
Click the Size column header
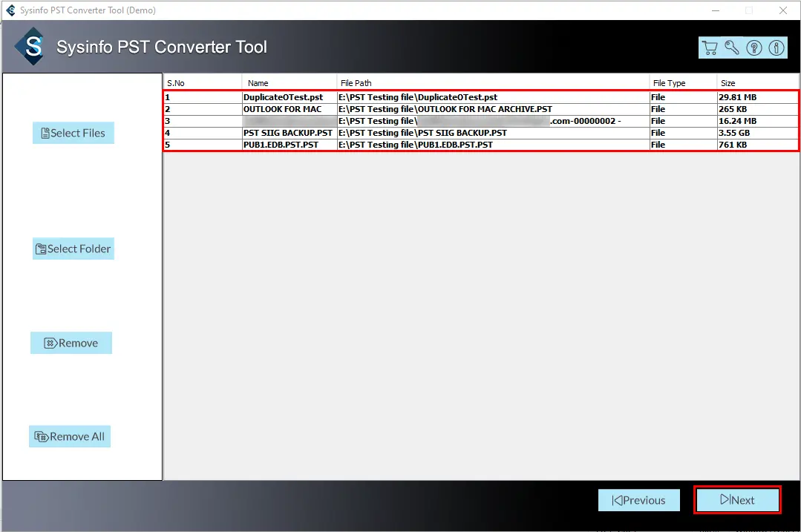pos(728,83)
